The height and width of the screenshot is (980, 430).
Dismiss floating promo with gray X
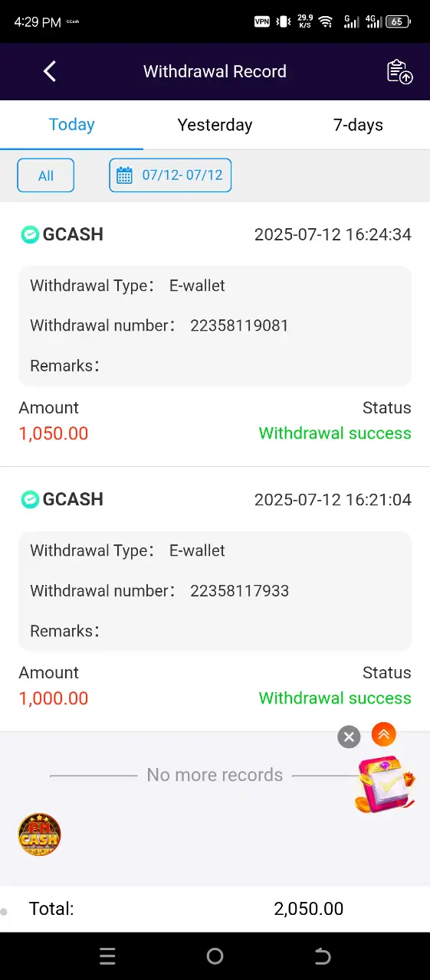pos(349,737)
